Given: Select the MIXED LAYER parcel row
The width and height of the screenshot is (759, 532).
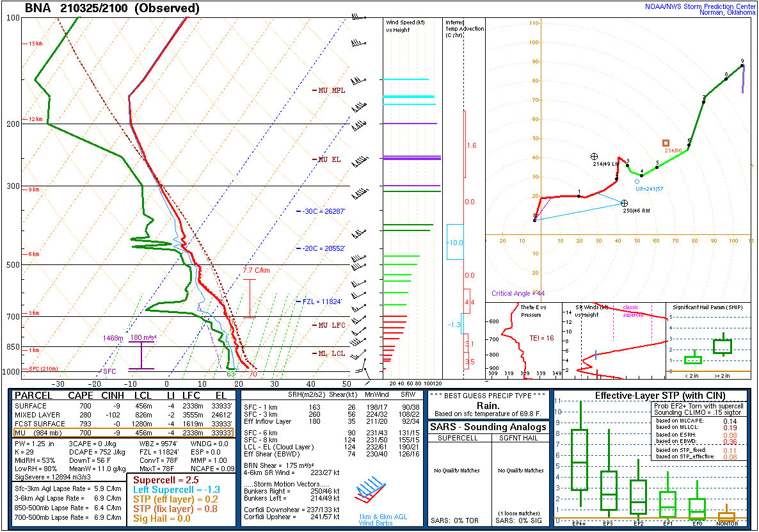Looking at the screenshot, I should point(123,415).
